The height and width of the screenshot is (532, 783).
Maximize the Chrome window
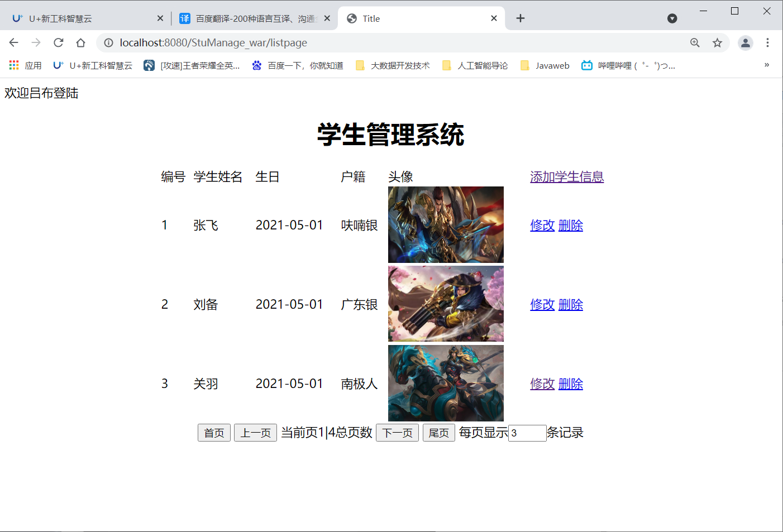click(735, 11)
